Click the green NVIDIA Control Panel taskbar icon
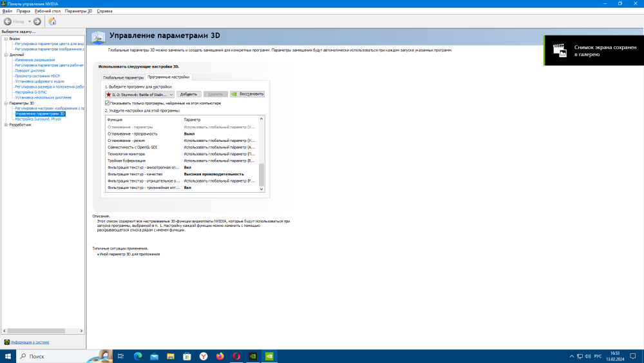 pyautogui.click(x=269, y=357)
